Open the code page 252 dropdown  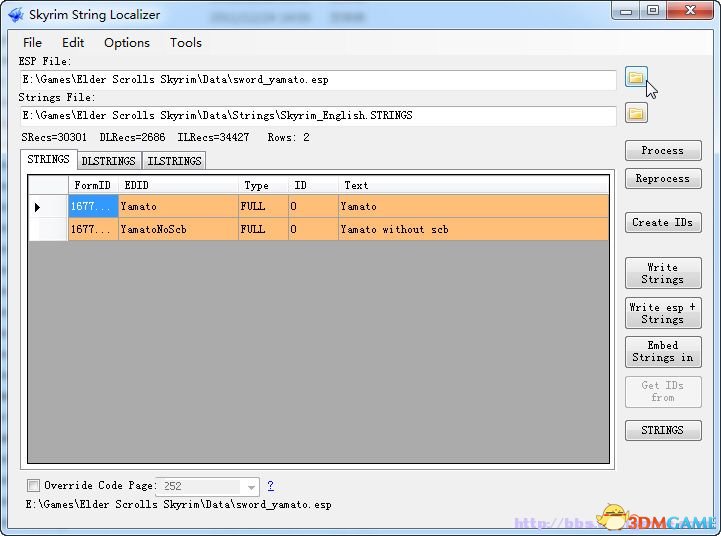click(251, 487)
